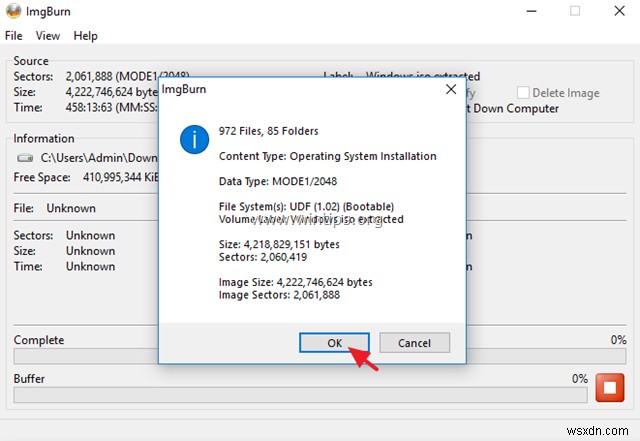Minimize the ImgBurn main window

(531, 11)
